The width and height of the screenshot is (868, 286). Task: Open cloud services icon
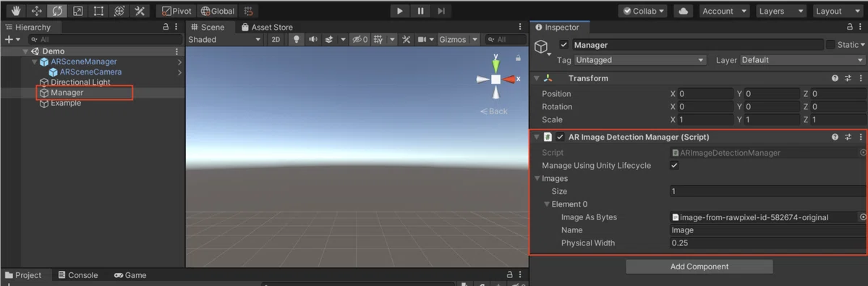(683, 11)
